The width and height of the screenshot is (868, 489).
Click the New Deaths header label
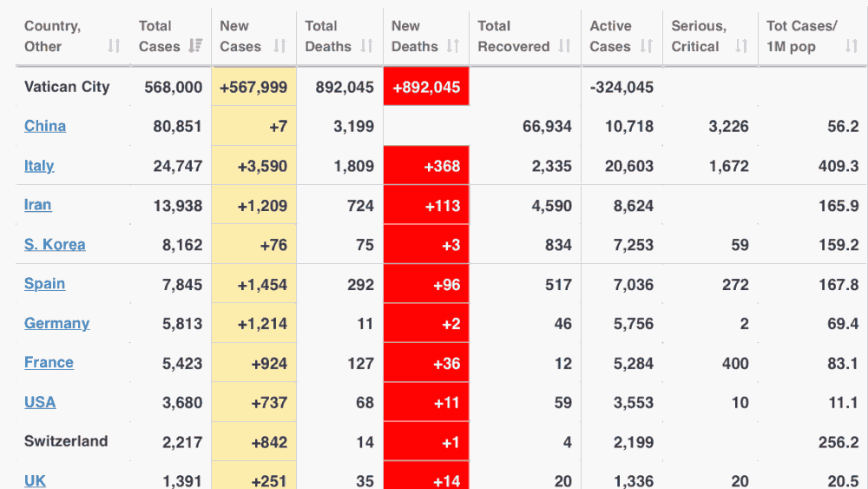pos(415,36)
